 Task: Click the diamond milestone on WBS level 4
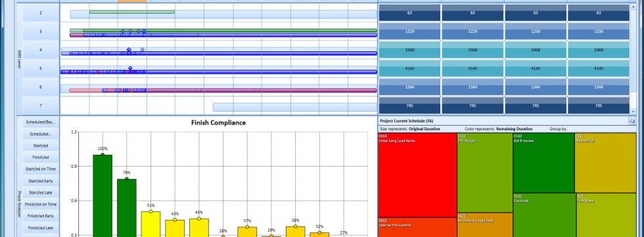(x=129, y=49)
